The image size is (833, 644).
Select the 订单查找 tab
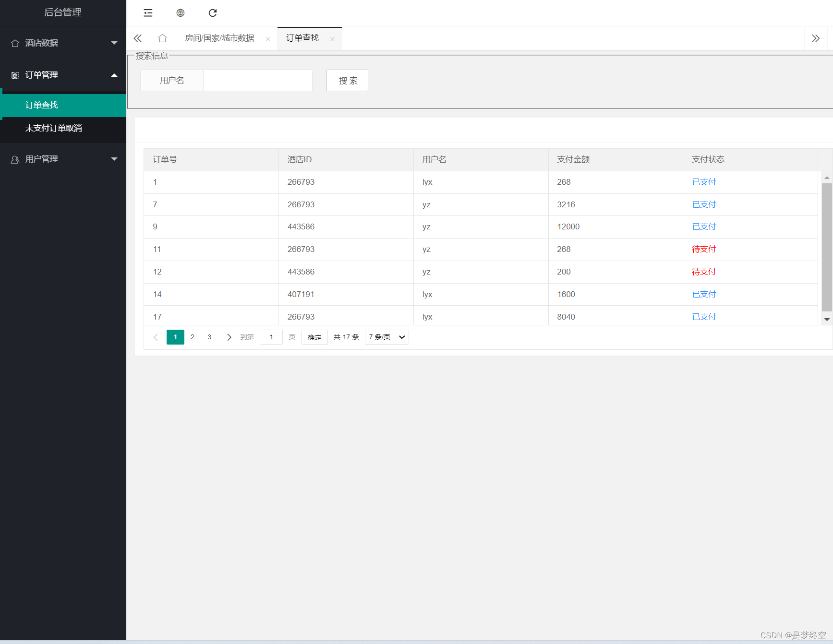[302, 38]
